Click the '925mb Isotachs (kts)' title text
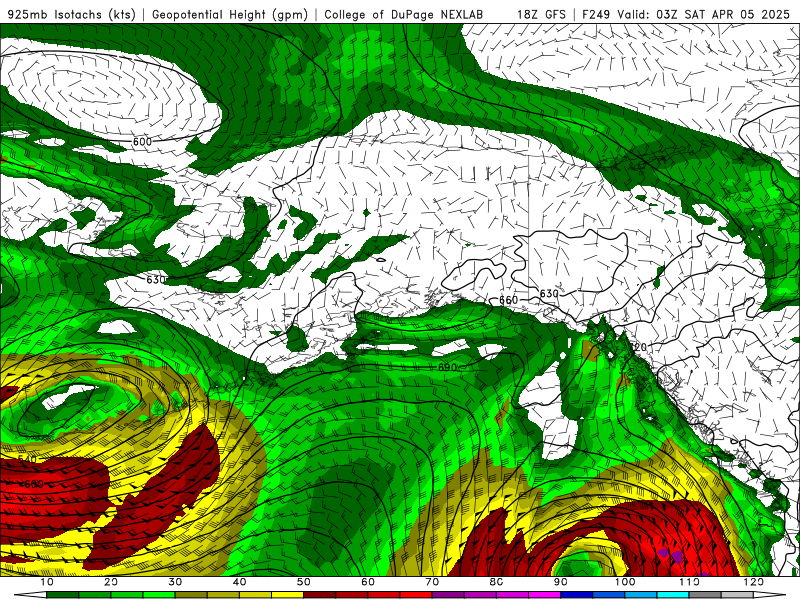The height and width of the screenshot is (600, 800). [72, 15]
